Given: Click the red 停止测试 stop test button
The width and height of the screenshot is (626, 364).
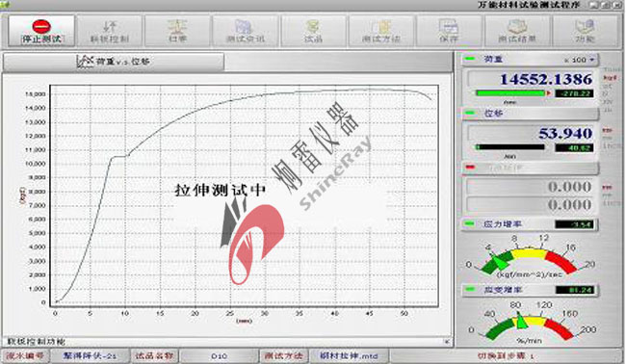Looking at the screenshot, I should click(41, 31).
